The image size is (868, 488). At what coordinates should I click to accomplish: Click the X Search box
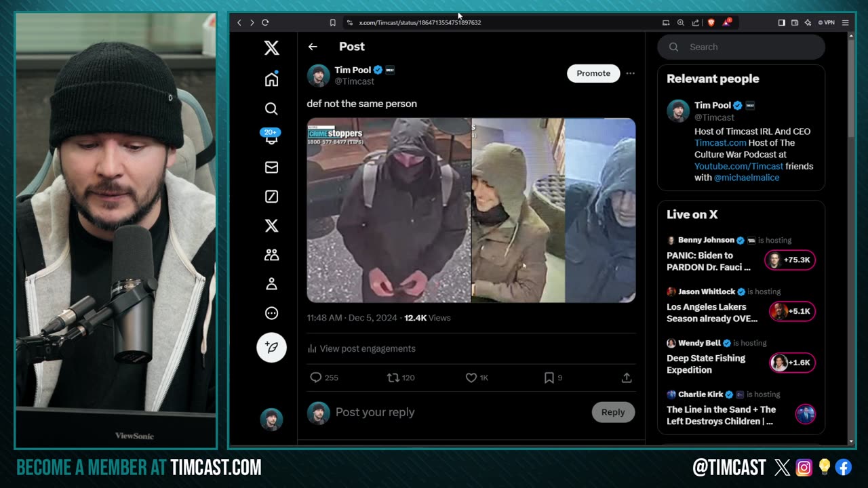(741, 47)
